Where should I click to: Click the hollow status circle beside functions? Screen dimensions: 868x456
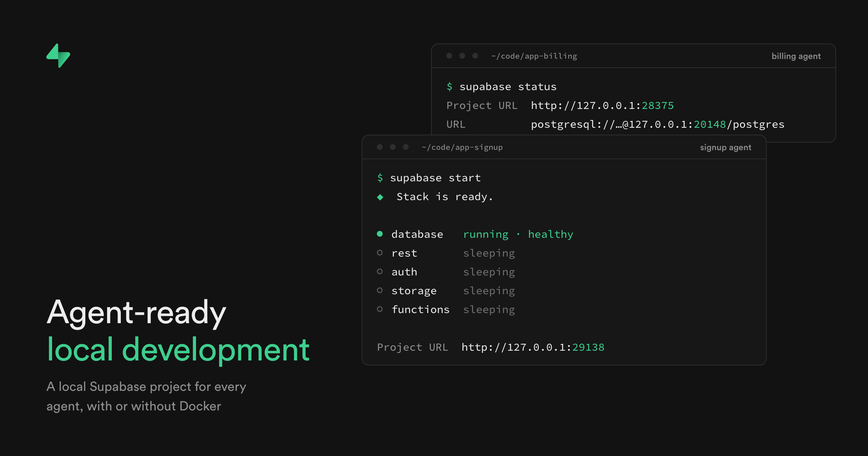[380, 309]
